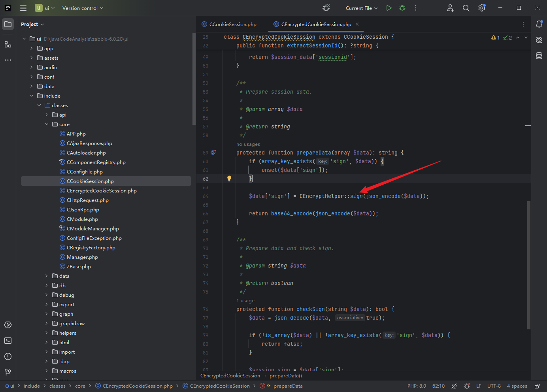Jump to the yellow warning stripe marker
Viewport: 547px width, 392px height.
[x=528, y=126]
